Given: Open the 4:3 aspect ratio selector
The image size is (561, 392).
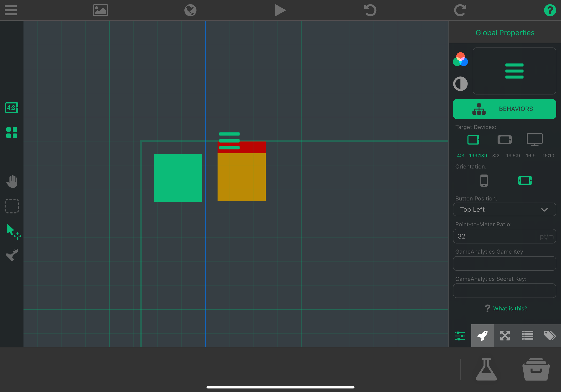Looking at the screenshot, I should (12, 108).
